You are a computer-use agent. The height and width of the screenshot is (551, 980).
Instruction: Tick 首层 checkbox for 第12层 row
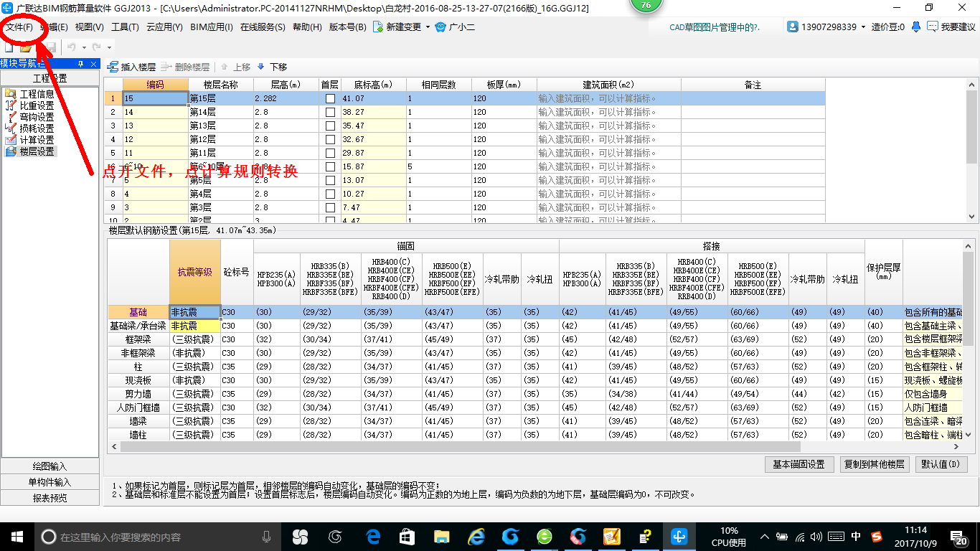click(x=330, y=139)
